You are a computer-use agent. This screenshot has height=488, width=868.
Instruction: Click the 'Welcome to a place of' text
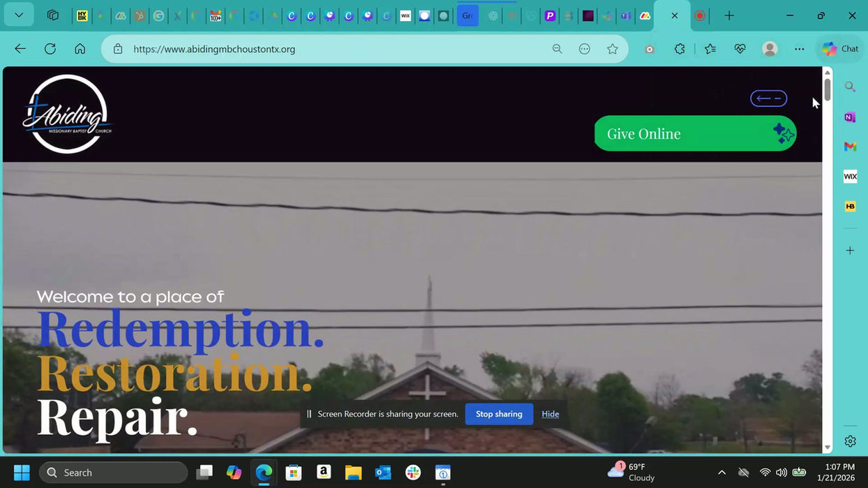click(x=130, y=297)
